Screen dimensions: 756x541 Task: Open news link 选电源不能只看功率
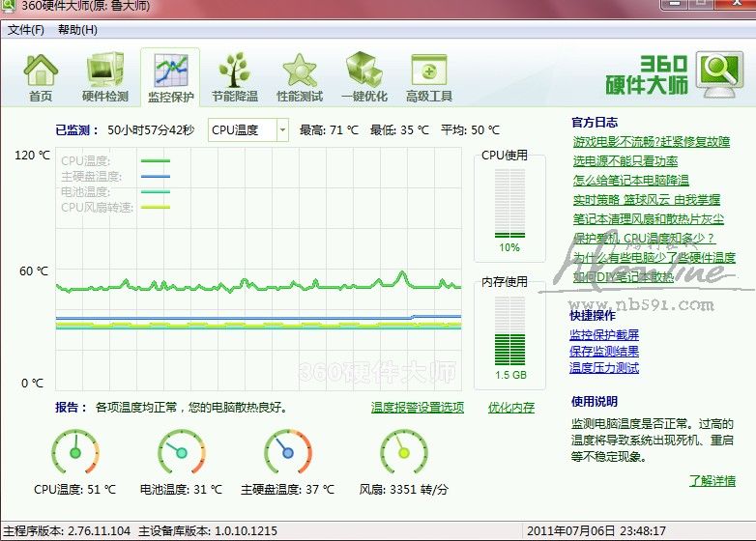(x=625, y=161)
